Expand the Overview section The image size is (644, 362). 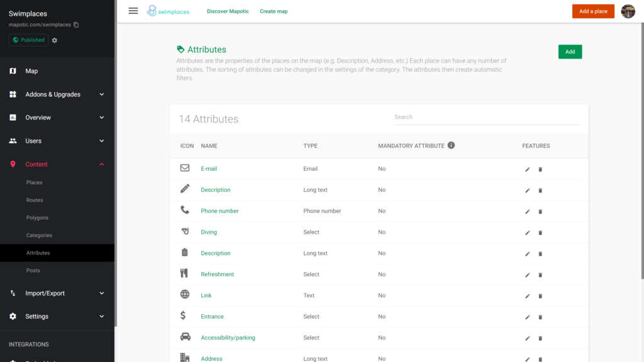(57, 118)
